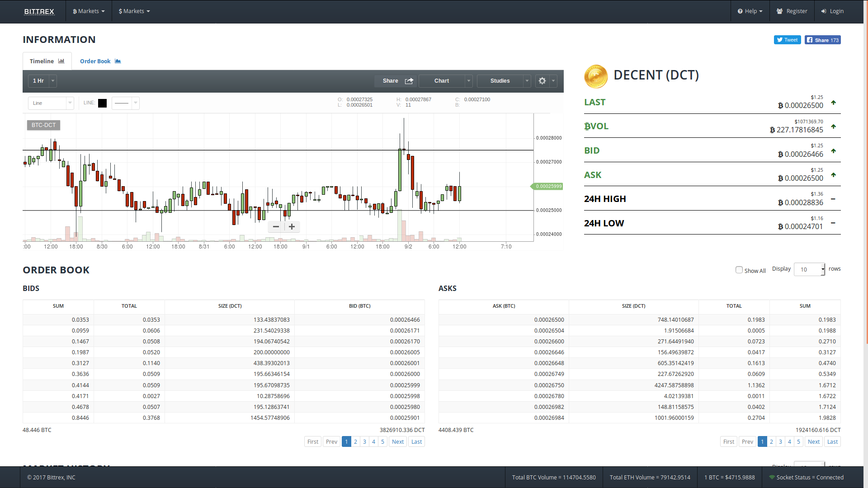Expand the 1 Hr interval dropdown arrow
Screen dimensions: 868x488
pyautogui.click(x=53, y=81)
